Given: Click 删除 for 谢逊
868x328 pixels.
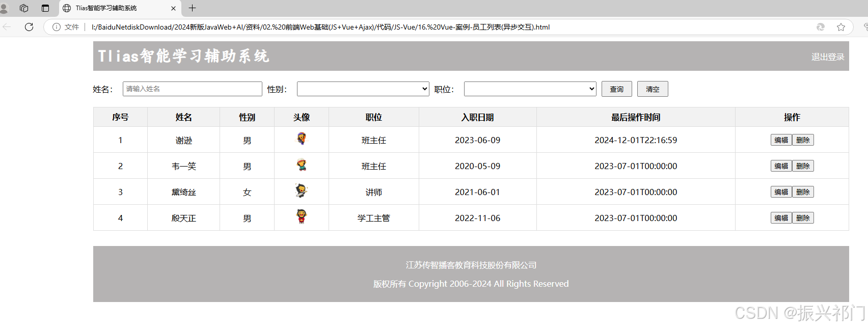Looking at the screenshot, I should (x=803, y=140).
